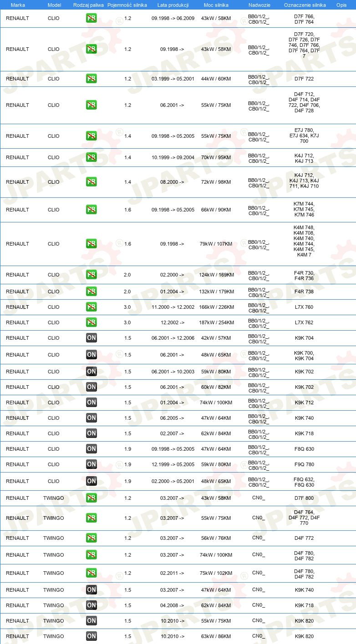This screenshot has width=356, height=644.
Task: Click petrol icon in Clio 66kW / 90KM row
Action: point(92,210)
